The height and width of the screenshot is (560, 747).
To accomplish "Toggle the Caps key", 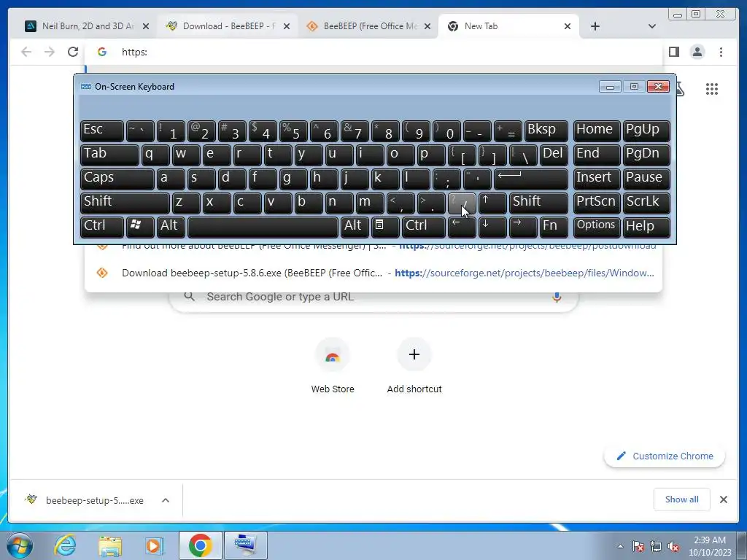I will pyautogui.click(x=117, y=179).
